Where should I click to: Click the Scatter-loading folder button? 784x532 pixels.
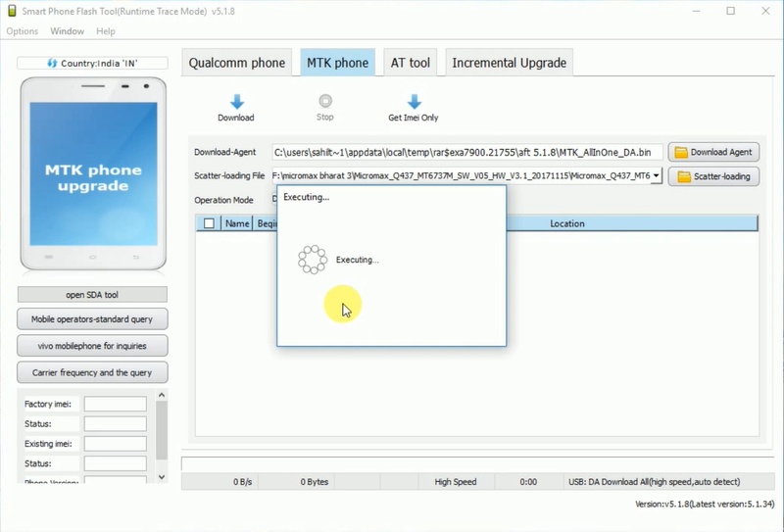[x=713, y=176]
